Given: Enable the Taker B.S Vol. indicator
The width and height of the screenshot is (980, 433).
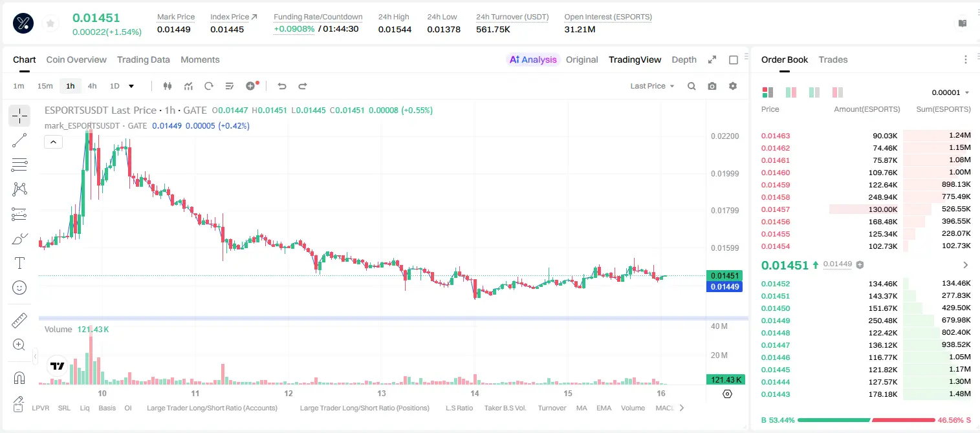Looking at the screenshot, I should [x=505, y=408].
